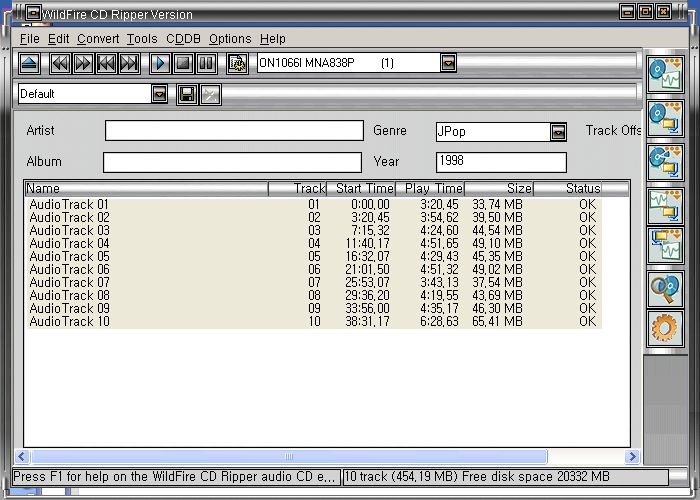Screen dimensions: 700x500
Task: Save profile with the floppy disk icon
Action: tap(187, 94)
